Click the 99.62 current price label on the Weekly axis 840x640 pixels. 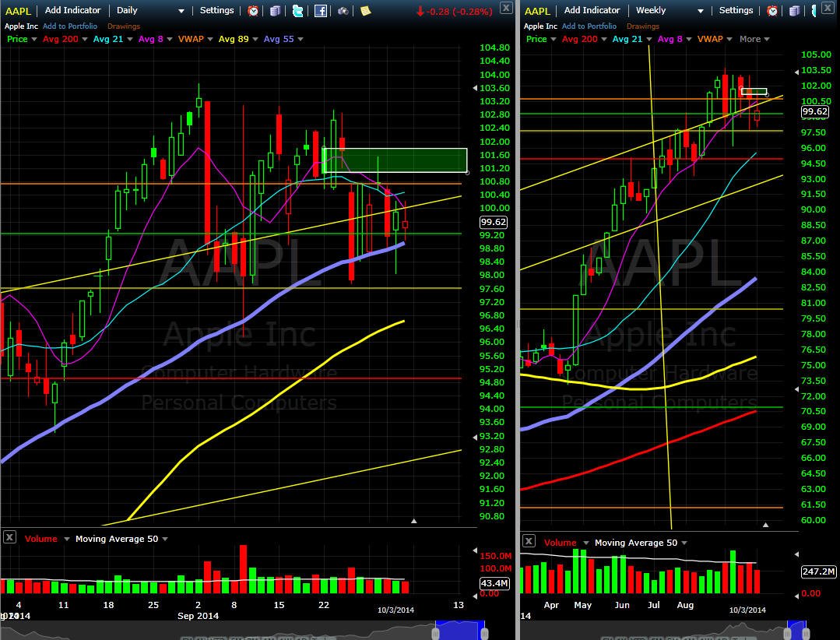click(x=815, y=111)
